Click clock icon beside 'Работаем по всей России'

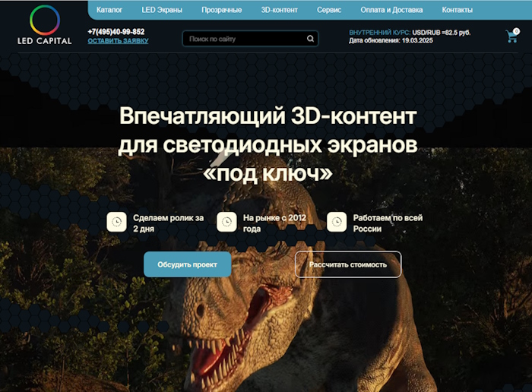[337, 222]
